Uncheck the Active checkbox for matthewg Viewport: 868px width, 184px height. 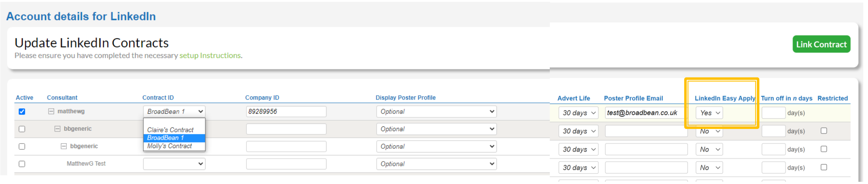tap(22, 112)
